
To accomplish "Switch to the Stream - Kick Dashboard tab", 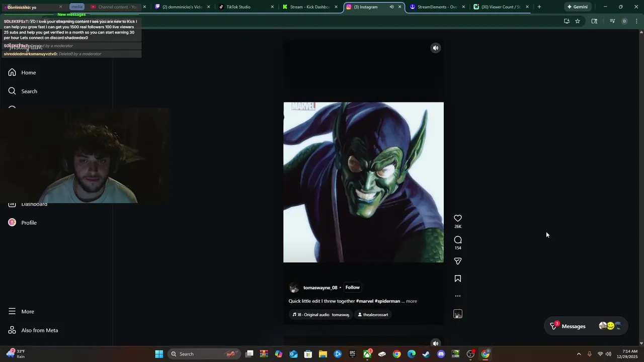I will 310,7.
